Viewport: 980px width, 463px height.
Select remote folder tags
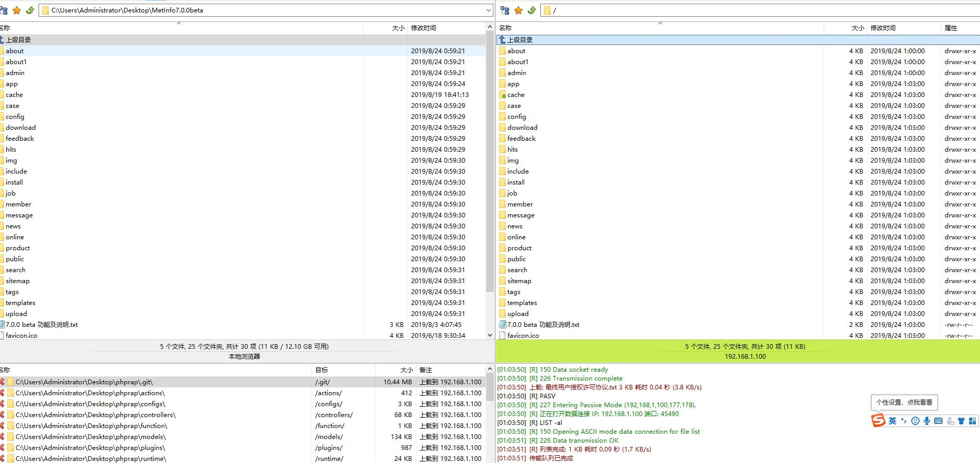(x=514, y=292)
